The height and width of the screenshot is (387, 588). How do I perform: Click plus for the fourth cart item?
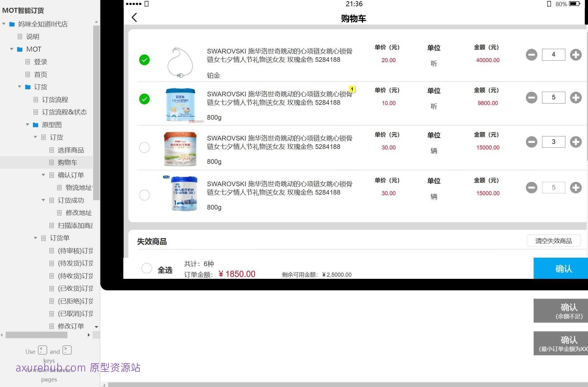(576, 187)
